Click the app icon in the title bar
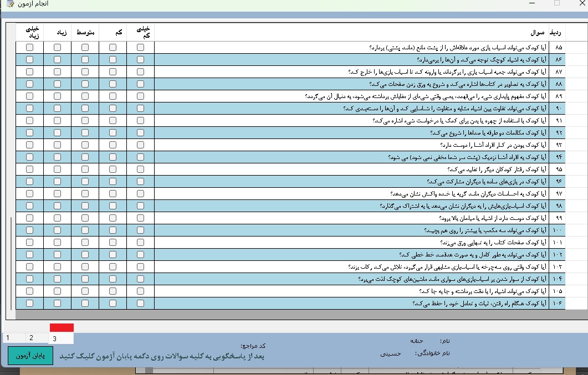 tap(9, 4)
